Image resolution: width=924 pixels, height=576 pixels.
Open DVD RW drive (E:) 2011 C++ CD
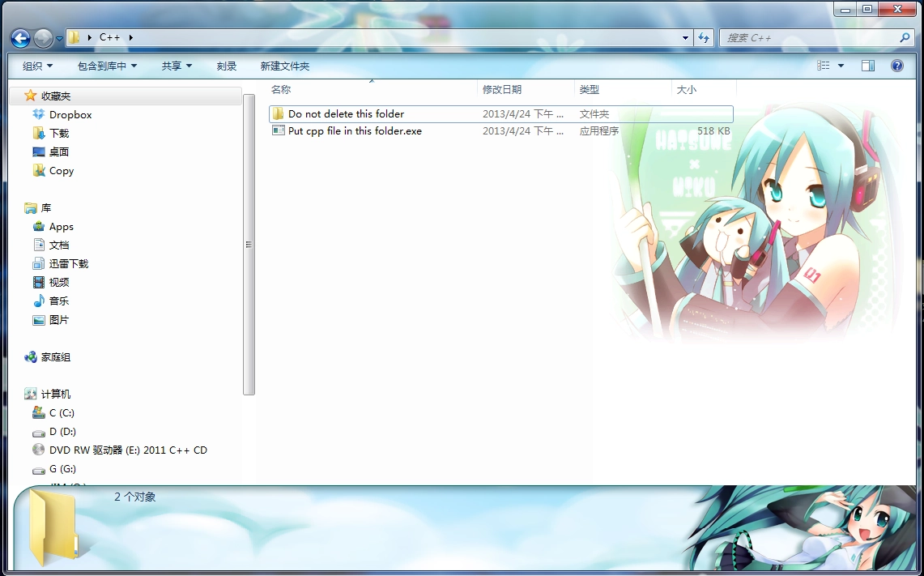pyautogui.click(x=129, y=450)
